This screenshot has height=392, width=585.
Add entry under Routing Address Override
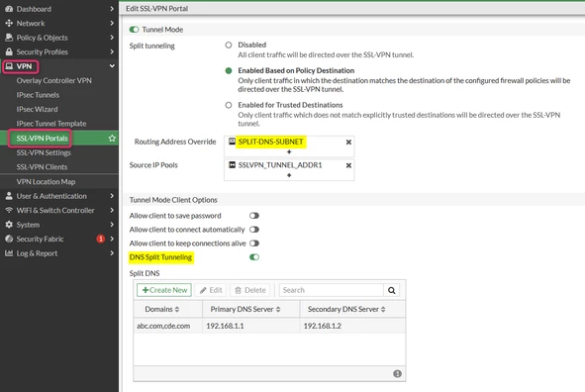289,151
